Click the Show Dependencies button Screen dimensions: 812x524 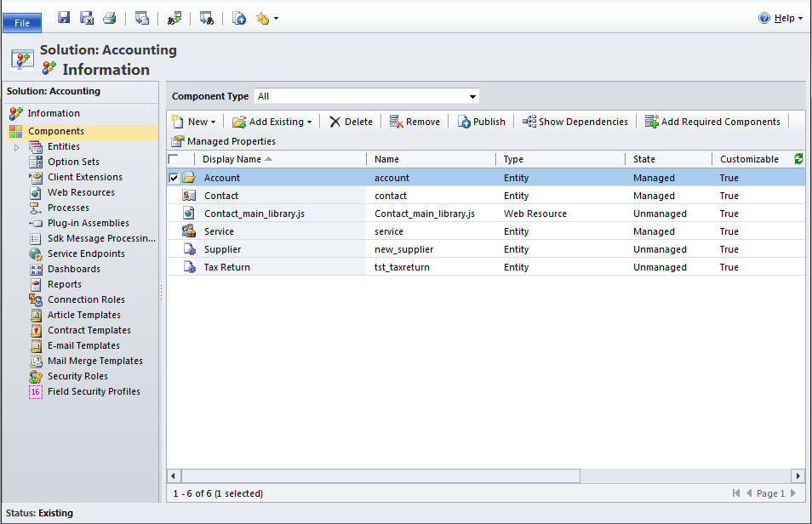[x=575, y=122]
